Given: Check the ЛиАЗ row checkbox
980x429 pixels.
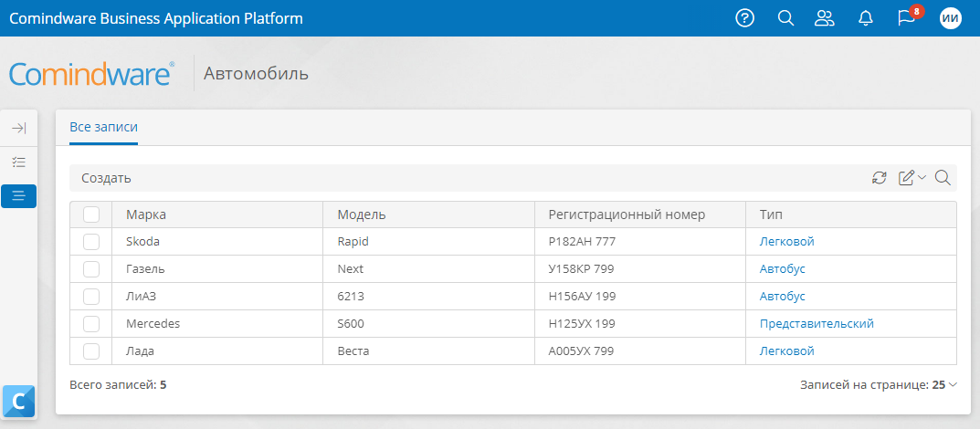Looking at the screenshot, I should click(x=91, y=297).
